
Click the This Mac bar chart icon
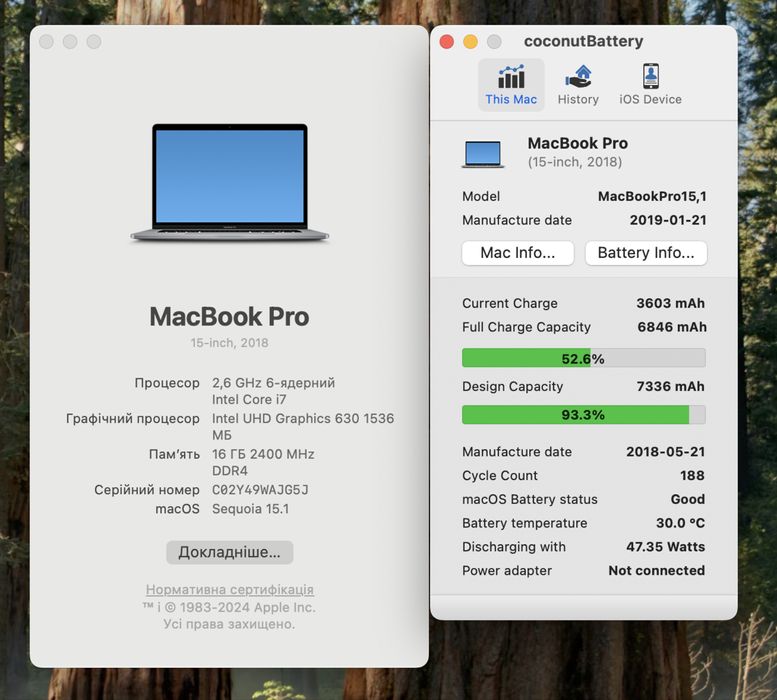511,76
